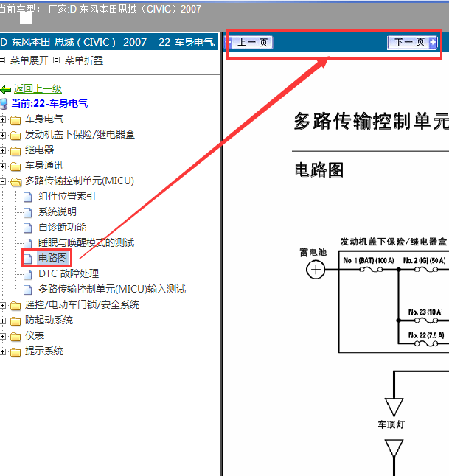Click folder icon of 遥控/电动车门锁/安全系统
Viewport: 449px width, 476px height.
coord(15,306)
